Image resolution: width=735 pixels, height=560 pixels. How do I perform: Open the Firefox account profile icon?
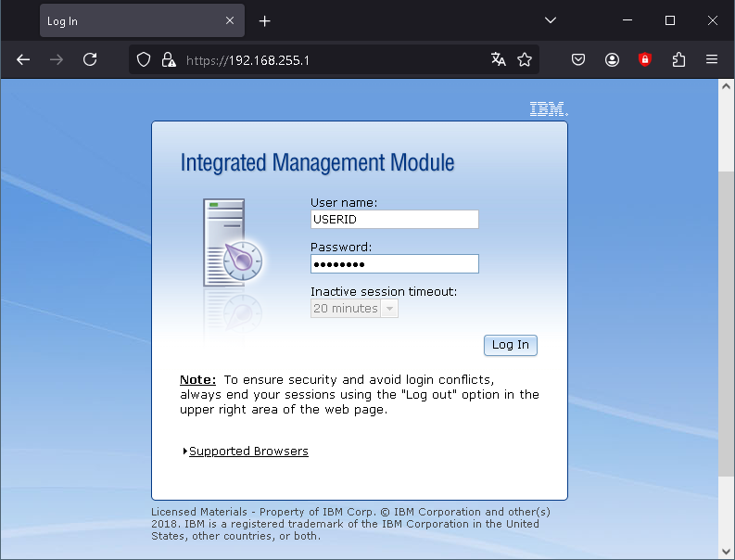point(612,59)
